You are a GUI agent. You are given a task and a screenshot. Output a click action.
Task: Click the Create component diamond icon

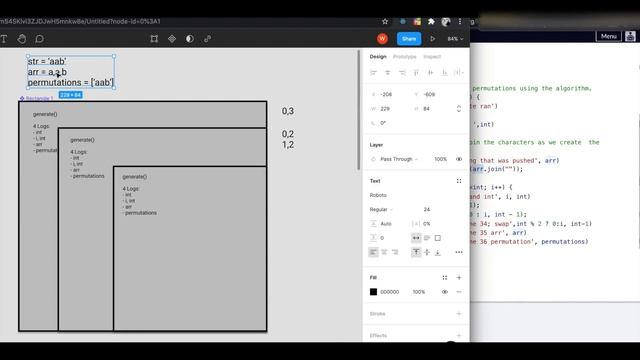172,39
